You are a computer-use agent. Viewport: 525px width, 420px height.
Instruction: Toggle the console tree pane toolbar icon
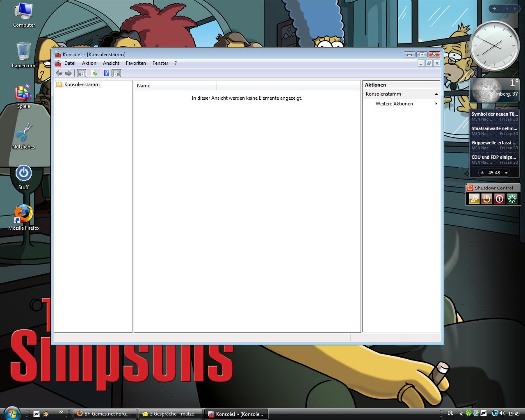81,73
